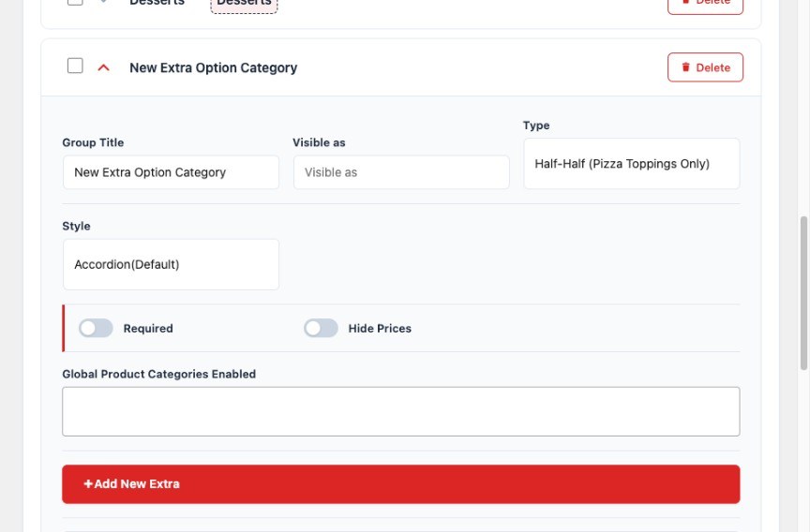This screenshot has height=532, width=810.
Task: Open the Style dropdown Accordion(Default)
Action: (171, 264)
